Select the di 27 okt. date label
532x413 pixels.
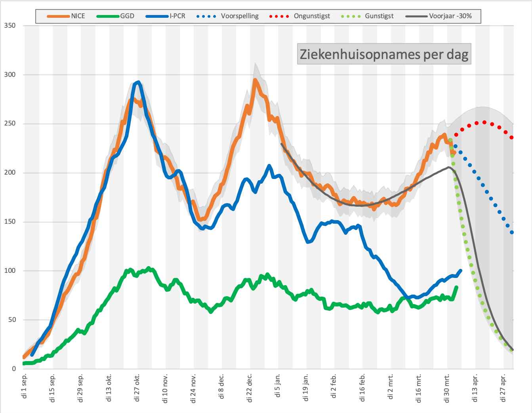pos(137,387)
